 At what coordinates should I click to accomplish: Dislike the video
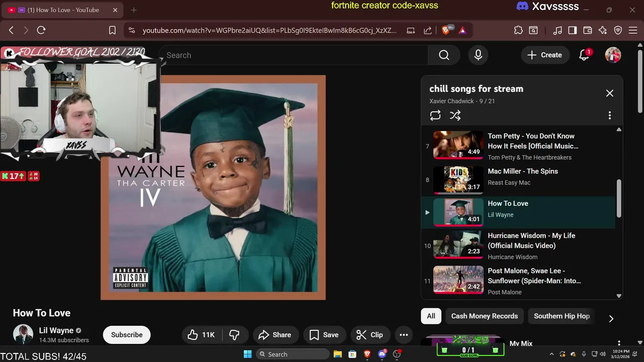(234, 335)
